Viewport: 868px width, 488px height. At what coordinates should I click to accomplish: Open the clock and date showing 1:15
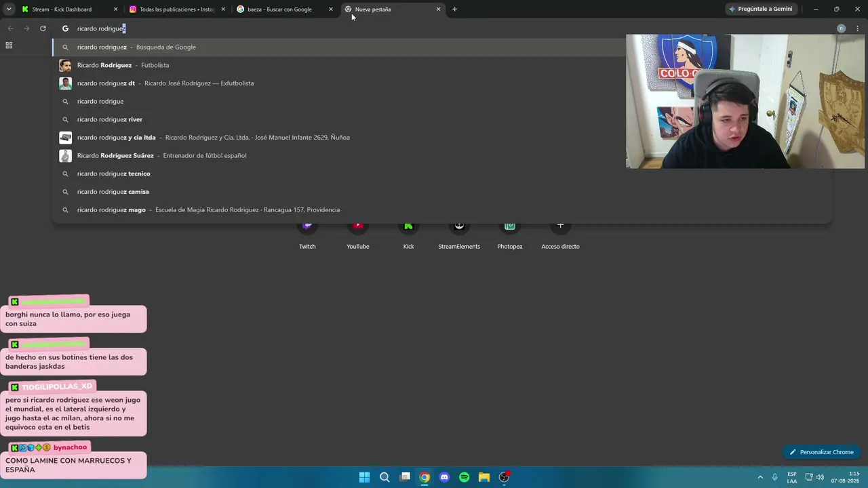click(x=844, y=477)
